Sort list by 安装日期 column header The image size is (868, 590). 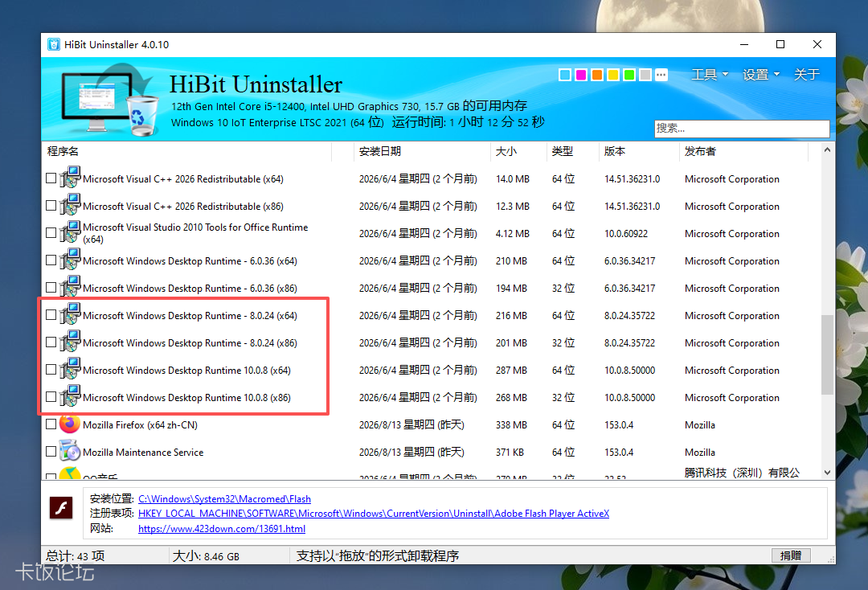[x=379, y=151]
